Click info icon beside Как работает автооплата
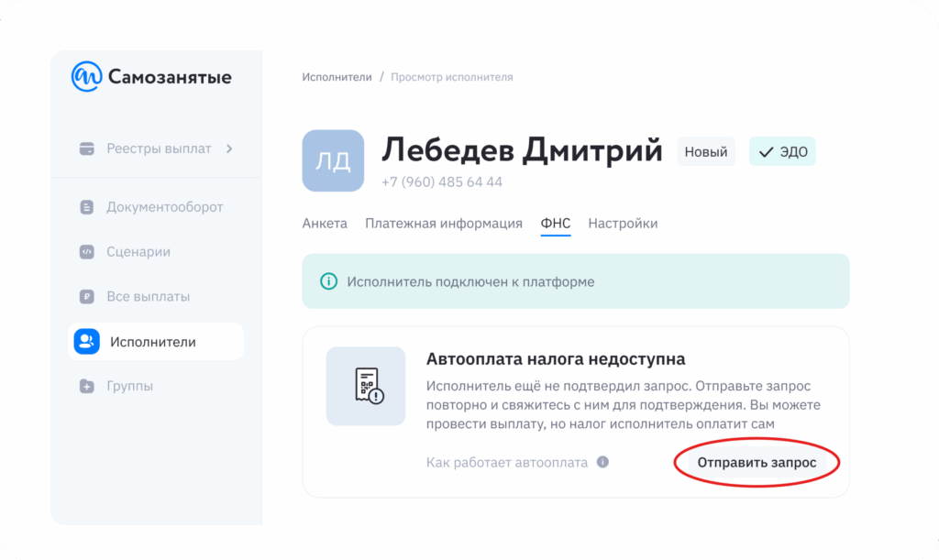 (x=602, y=462)
